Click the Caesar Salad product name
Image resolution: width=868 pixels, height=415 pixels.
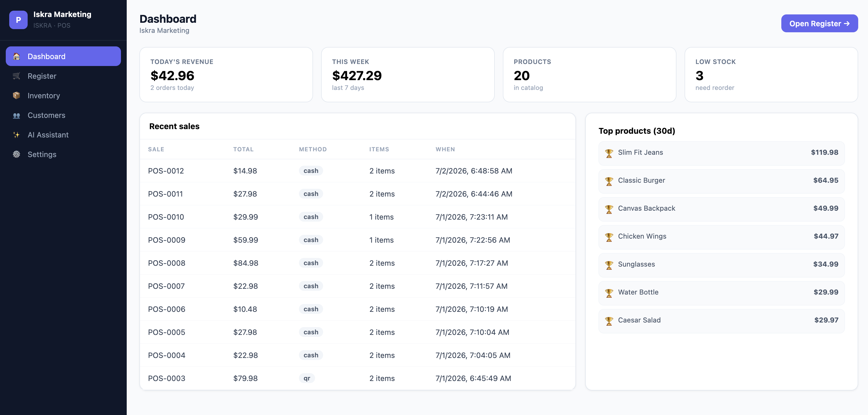pyautogui.click(x=639, y=320)
